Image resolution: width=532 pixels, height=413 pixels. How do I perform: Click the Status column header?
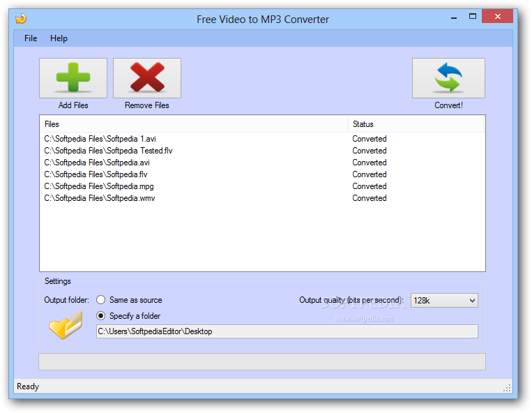point(416,124)
